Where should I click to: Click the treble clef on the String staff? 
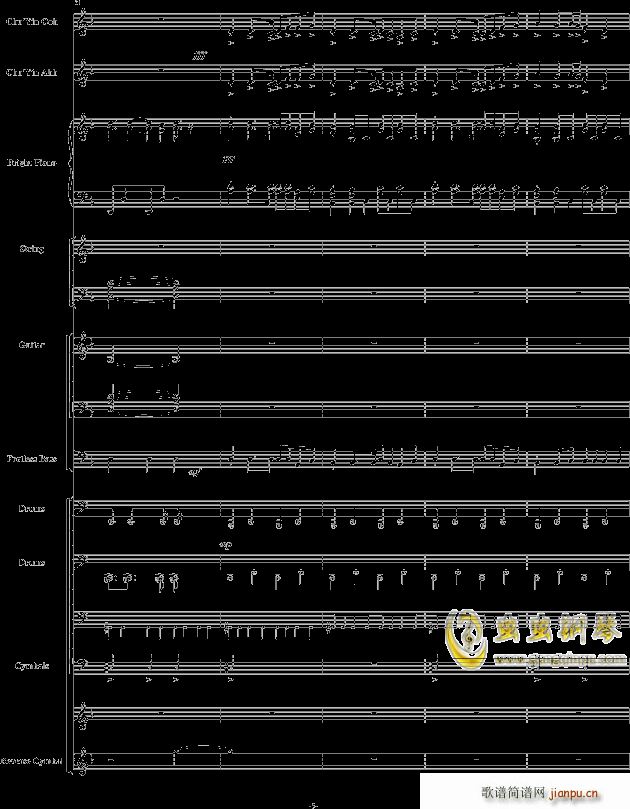84,251
